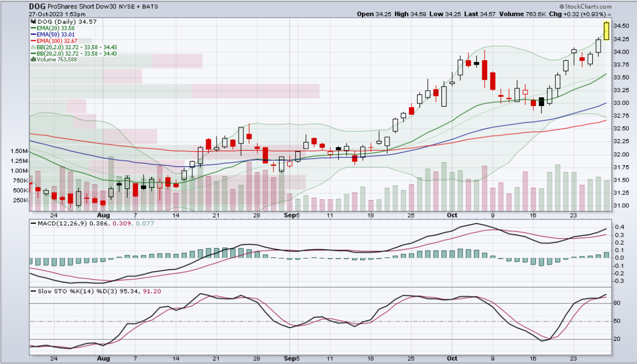Screen dimensions: 637x364
Task: Click the ProShares Short Dow30 fund name
Action: pyautogui.click(x=82, y=7)
